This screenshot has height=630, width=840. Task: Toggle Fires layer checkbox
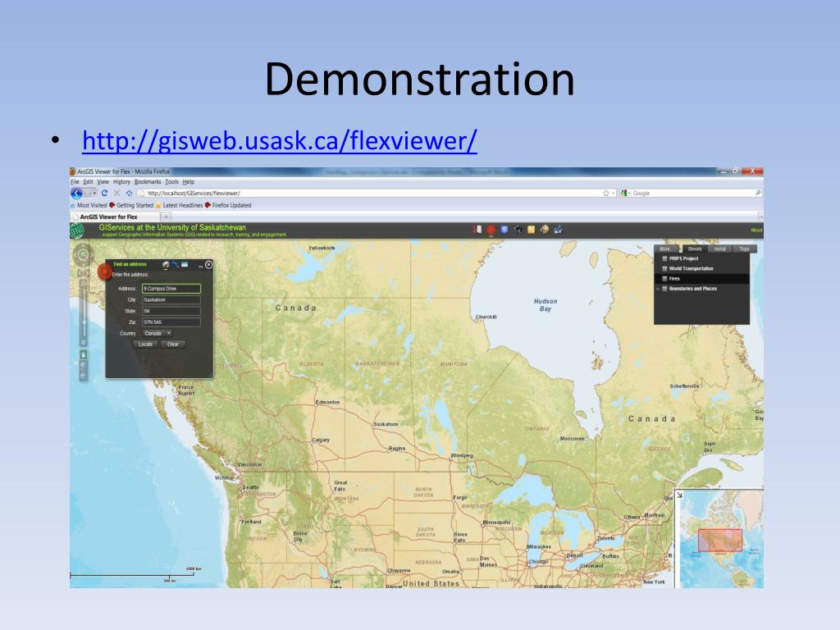[664, 279]
